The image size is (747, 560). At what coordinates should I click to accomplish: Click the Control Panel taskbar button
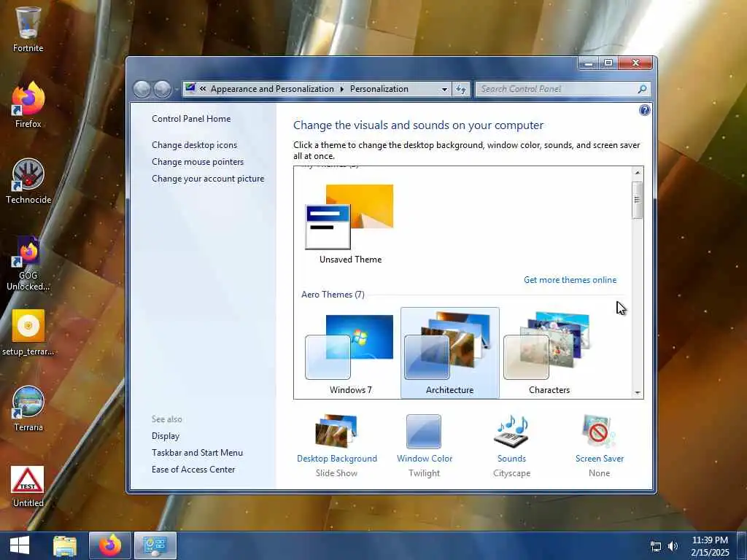[x=155, y=545]
